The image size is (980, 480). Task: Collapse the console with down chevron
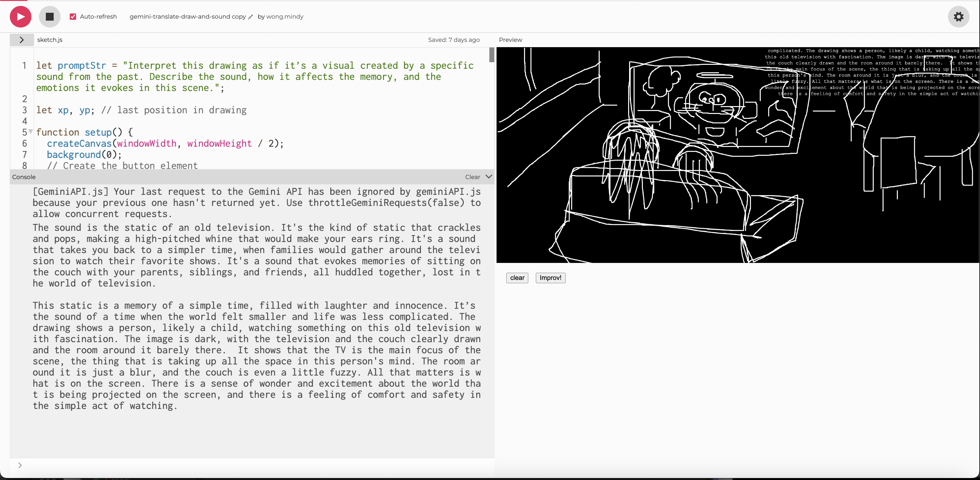489,176
